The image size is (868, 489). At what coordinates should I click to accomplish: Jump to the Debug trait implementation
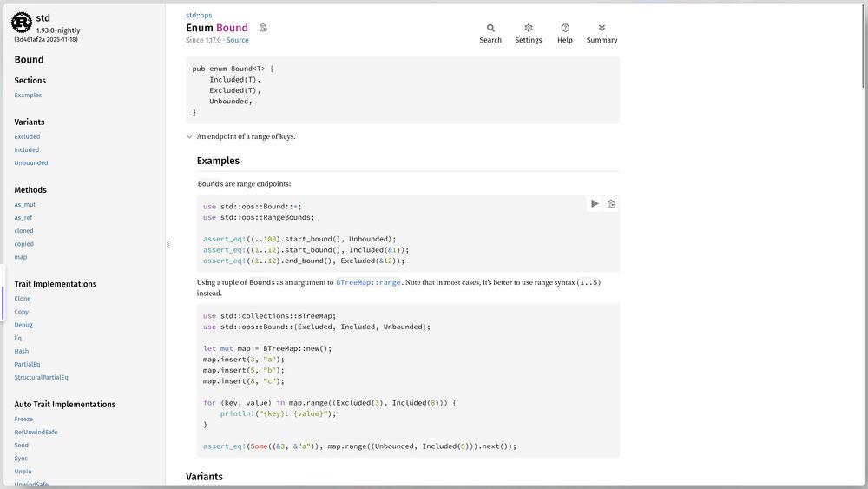coord(23,325)
